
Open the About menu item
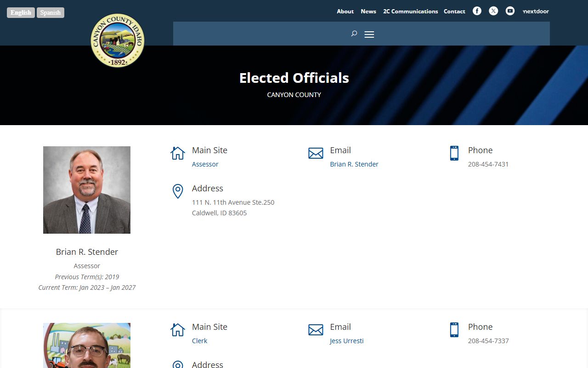(345, 11)
